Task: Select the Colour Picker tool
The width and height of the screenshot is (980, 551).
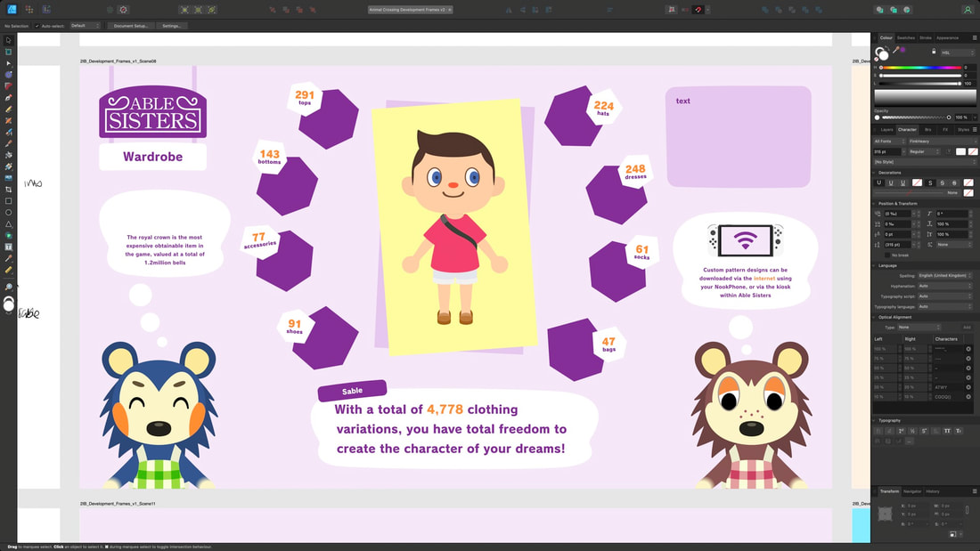Action: click(x=8, y=258)
